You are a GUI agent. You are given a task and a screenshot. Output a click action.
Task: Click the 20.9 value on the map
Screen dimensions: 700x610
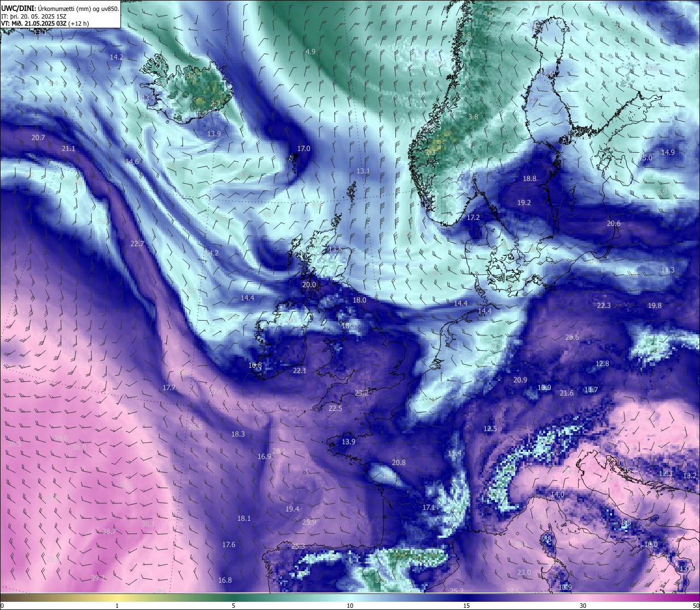520,380
